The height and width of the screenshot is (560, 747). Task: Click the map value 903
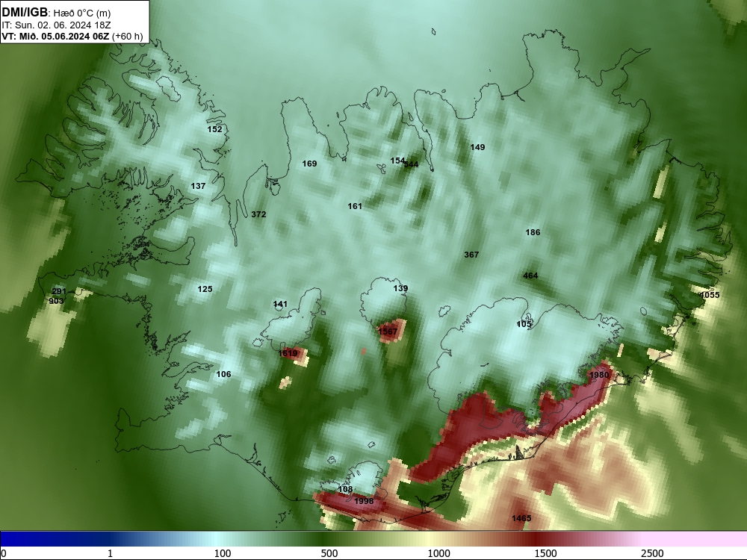coord(56,301)
